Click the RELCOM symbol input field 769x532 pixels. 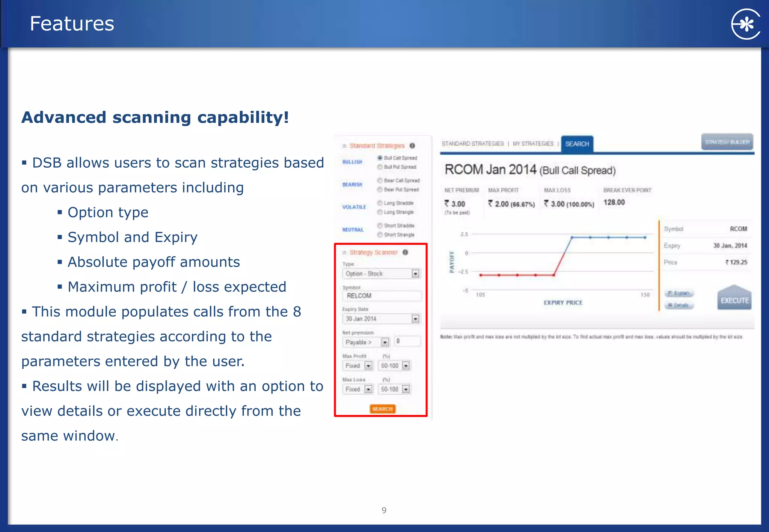pos(382,296)
